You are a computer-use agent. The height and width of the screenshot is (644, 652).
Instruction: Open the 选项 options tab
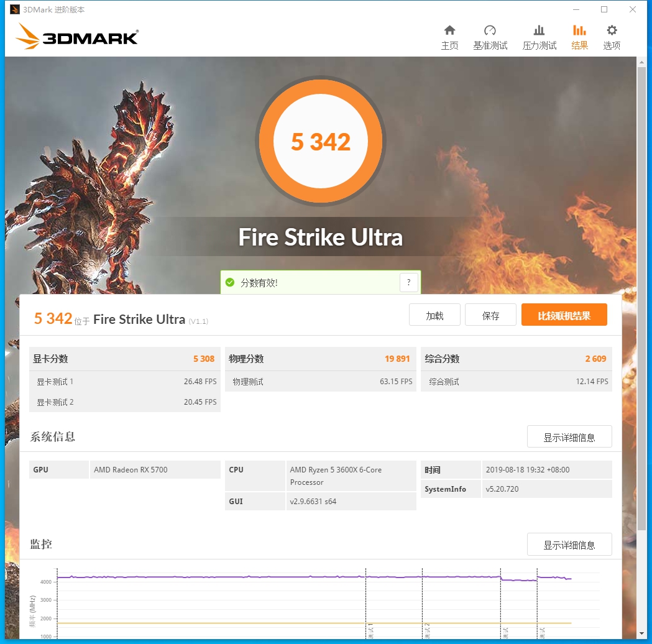pos(612,37)
